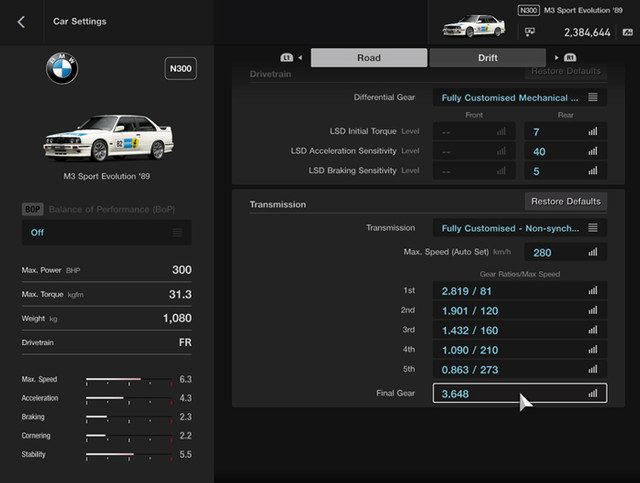
Task: Click the BMW logo emblem
Action: click(x=62, y=69)
